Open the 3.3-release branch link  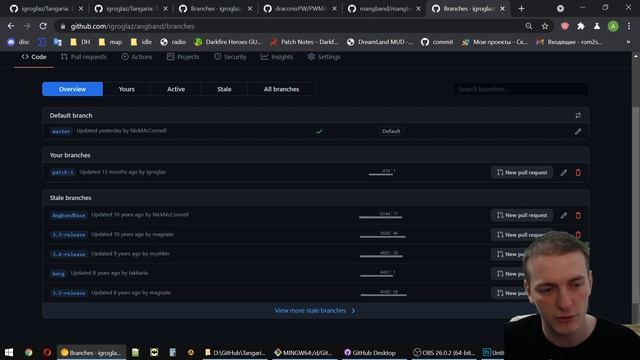click(69, 235)
